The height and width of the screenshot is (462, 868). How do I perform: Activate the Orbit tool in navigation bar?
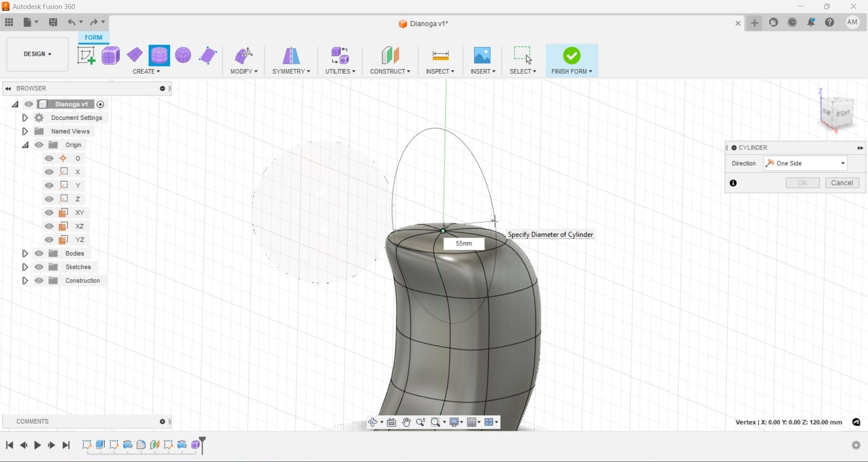click(x=373, y=422)
